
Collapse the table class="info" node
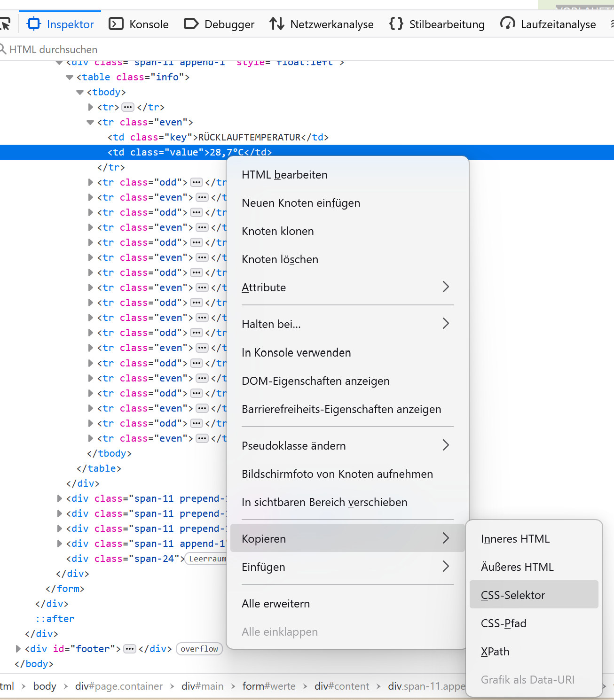pyautogui.click(x=70, y=77)
